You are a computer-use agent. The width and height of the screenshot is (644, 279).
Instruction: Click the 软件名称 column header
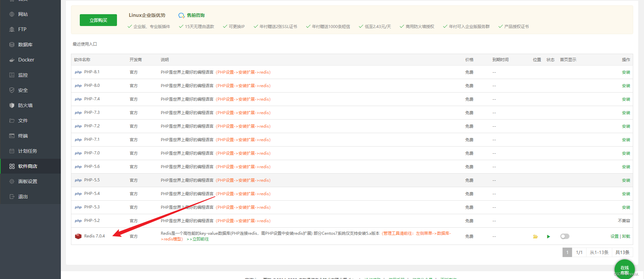click(x=82, y=60)
